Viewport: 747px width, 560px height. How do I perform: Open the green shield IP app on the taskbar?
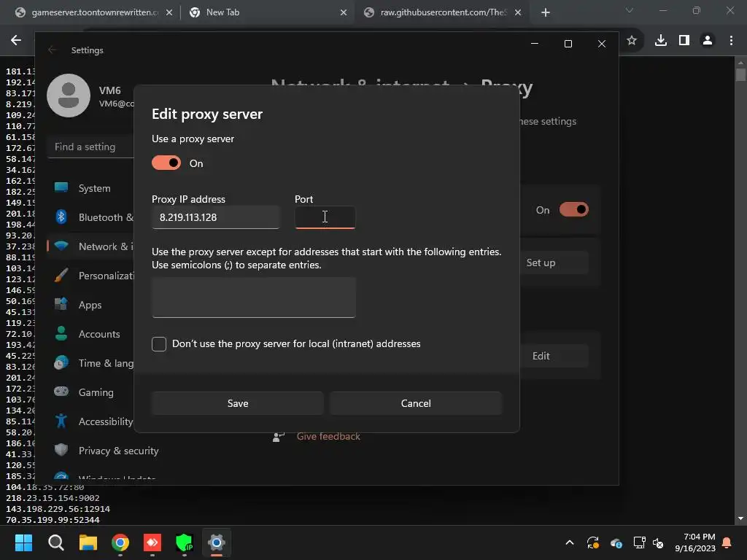(x=185, y=542)
